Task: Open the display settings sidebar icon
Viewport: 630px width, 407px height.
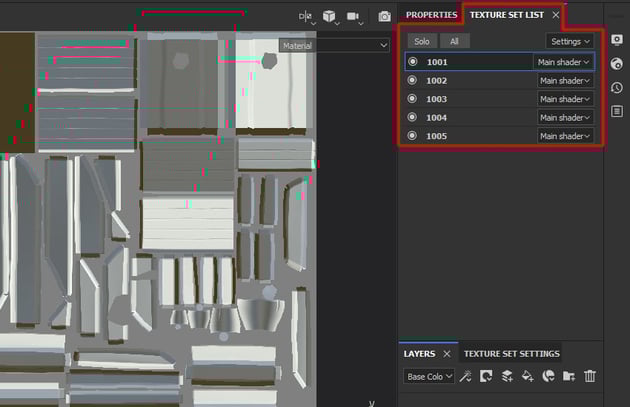Action: point(617,39)
